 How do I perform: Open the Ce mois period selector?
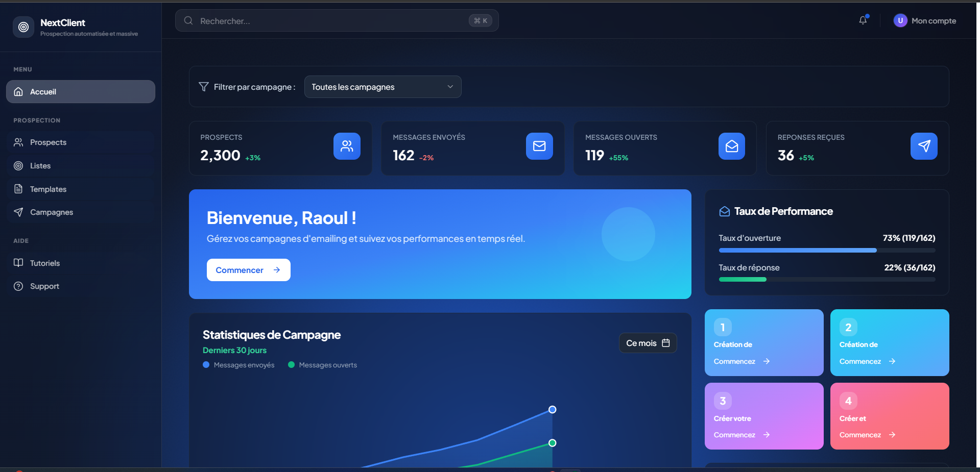(647, 342)
